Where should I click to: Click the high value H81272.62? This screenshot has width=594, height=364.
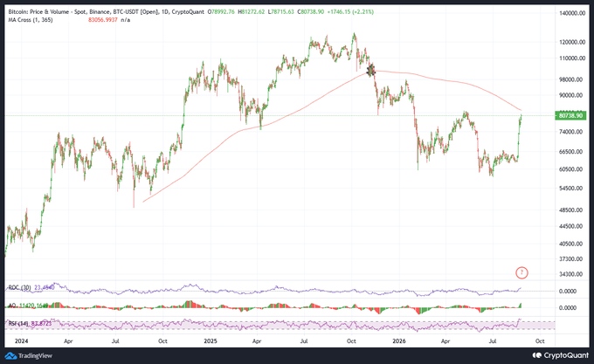pyautogui.click(x=252, y=11)
